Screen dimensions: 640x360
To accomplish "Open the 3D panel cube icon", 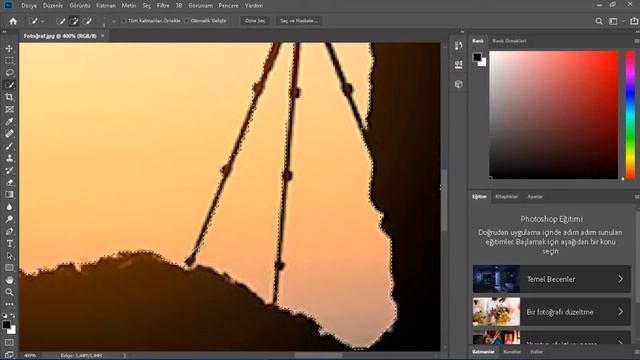I will click(x=458, y=84).
